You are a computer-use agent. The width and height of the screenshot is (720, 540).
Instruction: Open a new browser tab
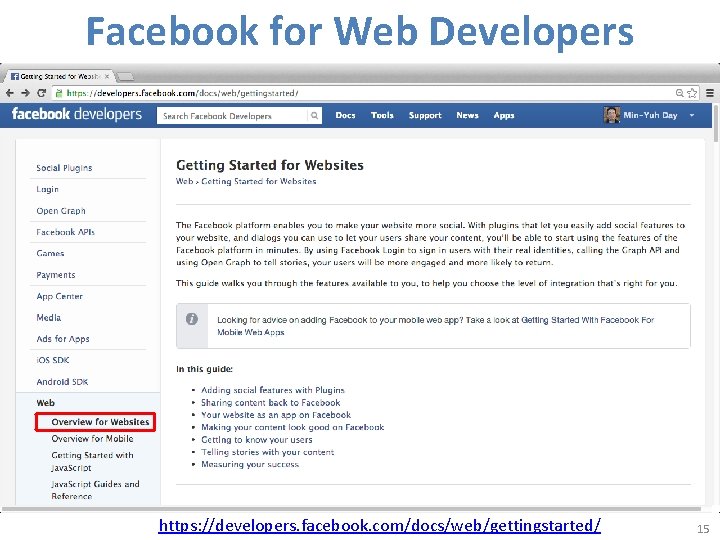point(126,76)
